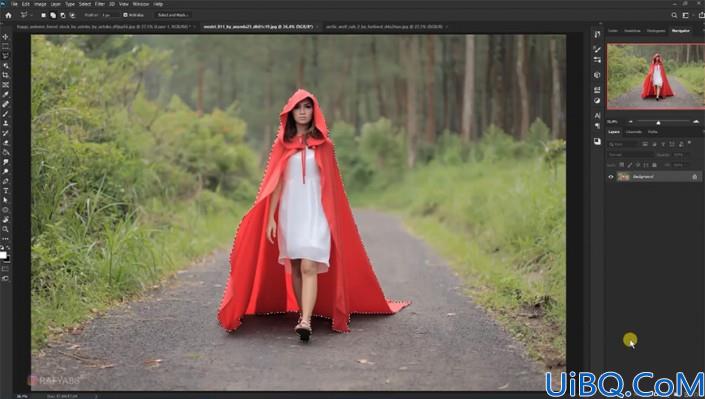Image resolution: width=705 pixels, height=399 pixels.
Task: Select the Spot Healing Brush tool
Action: [x=5, y=104]
